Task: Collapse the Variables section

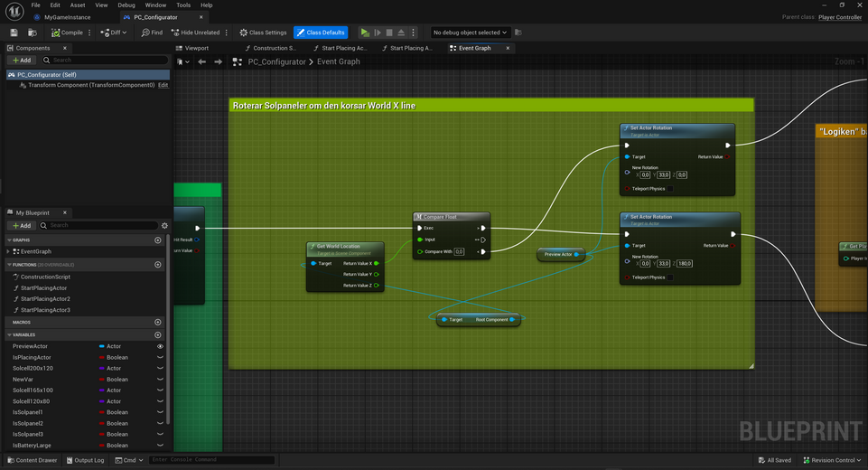Action: (x=9, y=334)
